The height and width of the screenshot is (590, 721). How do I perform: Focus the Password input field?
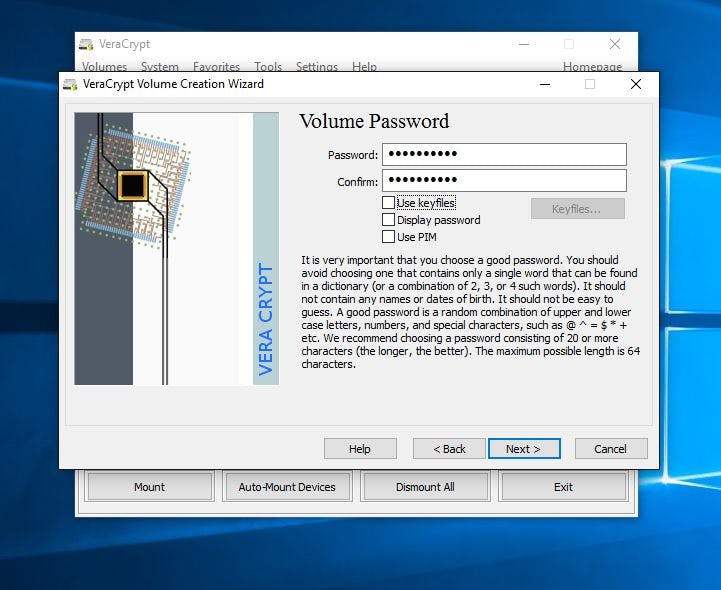pyautogui.click(x=504, y=155)
